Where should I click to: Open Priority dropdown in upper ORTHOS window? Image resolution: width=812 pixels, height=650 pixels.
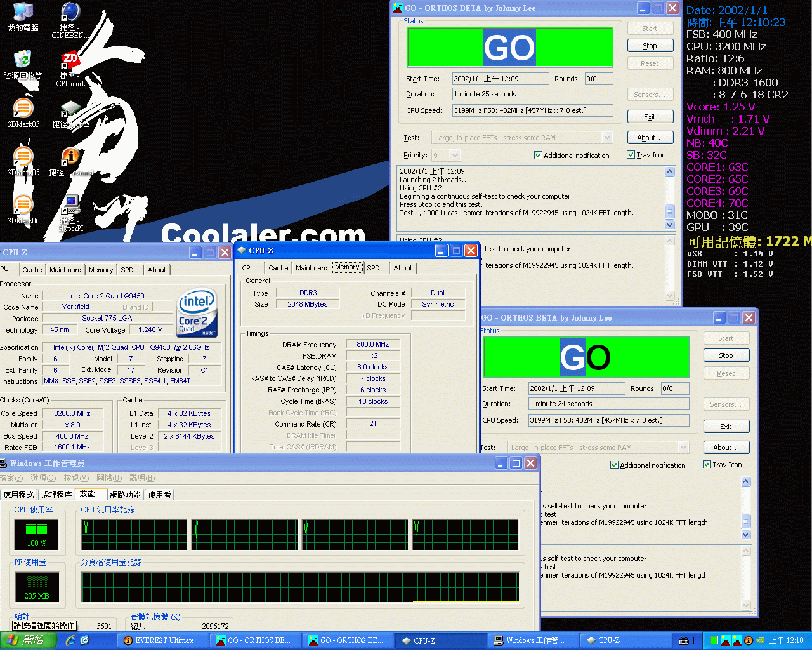point(455,155)
